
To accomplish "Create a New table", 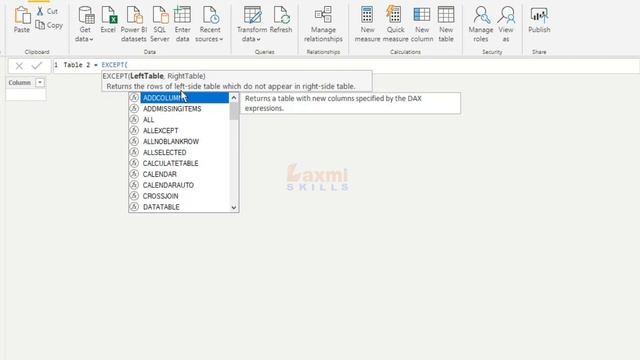I will pyautogui.click(x=446, y=24).
